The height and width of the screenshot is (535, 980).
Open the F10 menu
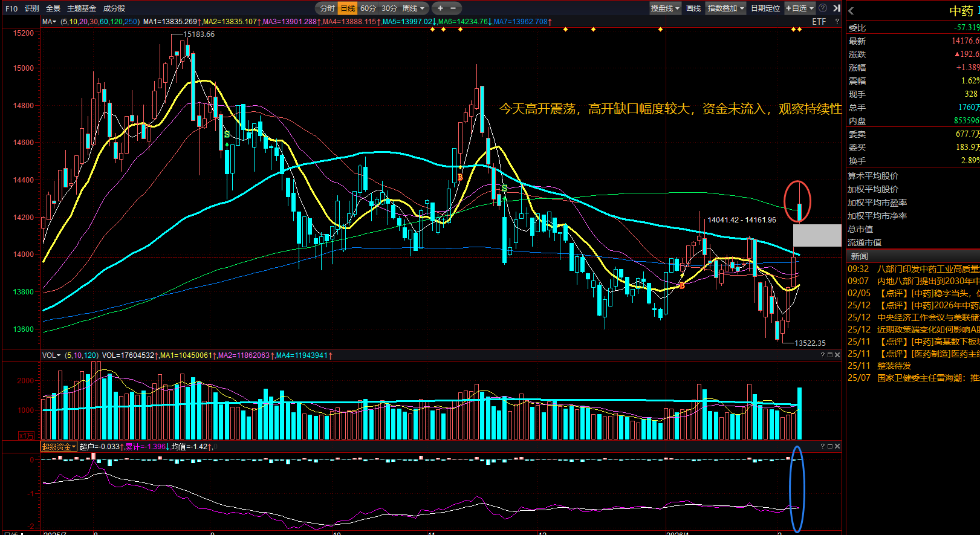(11, 8)
